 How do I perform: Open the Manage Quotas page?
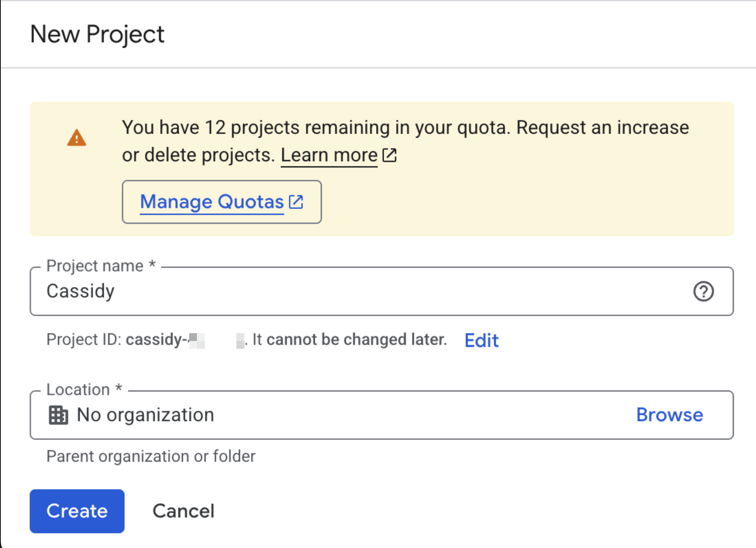(x=212, y=201)
